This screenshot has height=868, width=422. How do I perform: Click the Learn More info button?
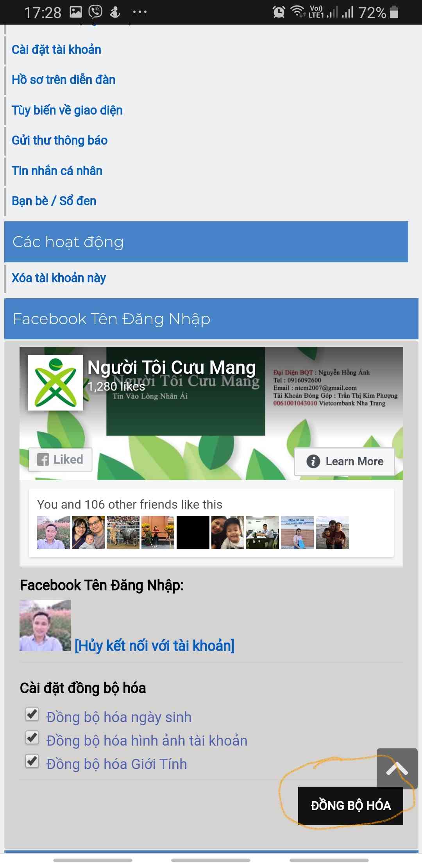point(344,461)
